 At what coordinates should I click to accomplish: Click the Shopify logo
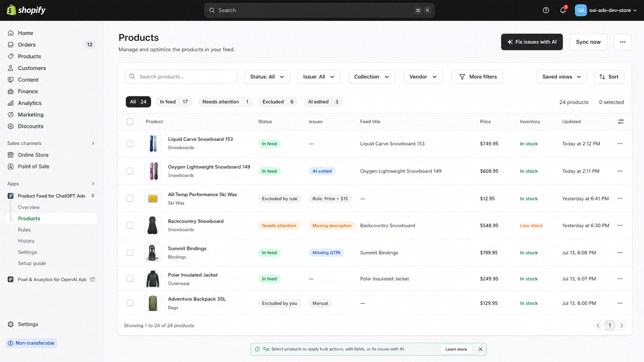[26, 10]
